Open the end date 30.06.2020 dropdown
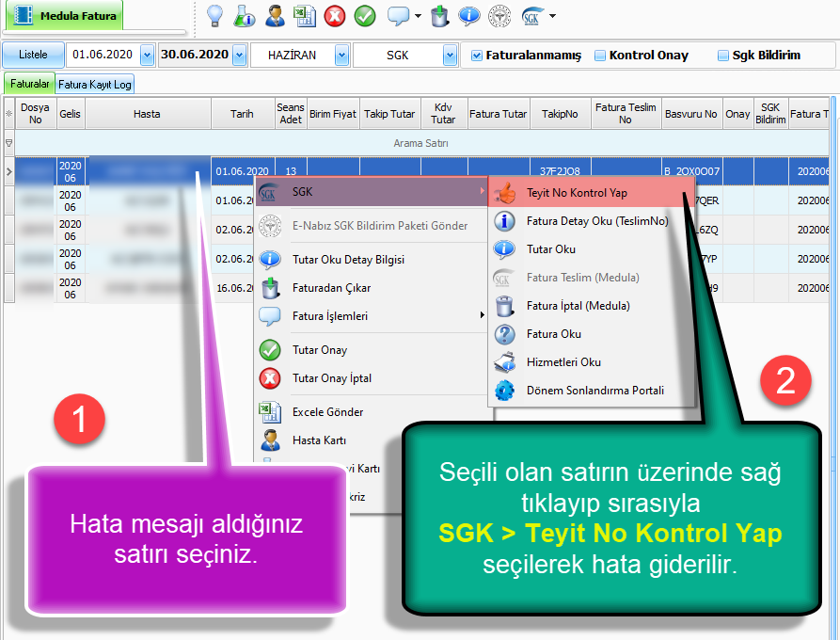 pos(240,55)
